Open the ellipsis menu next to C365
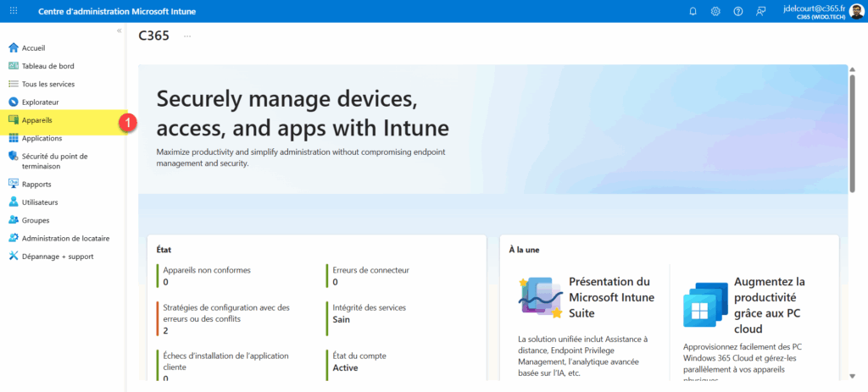The image size is (868, 392). 187,36
